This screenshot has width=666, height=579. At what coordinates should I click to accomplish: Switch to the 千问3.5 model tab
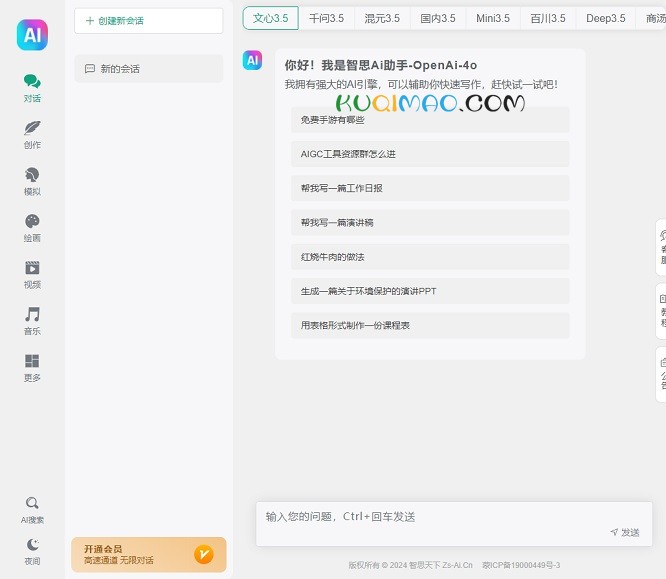[x=326, y=18]
